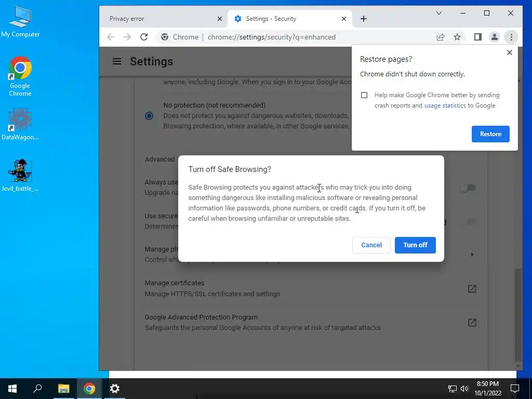Toggle the Chrome side panel icon
This screenshot has height=399, width=532.
(478, 37)
